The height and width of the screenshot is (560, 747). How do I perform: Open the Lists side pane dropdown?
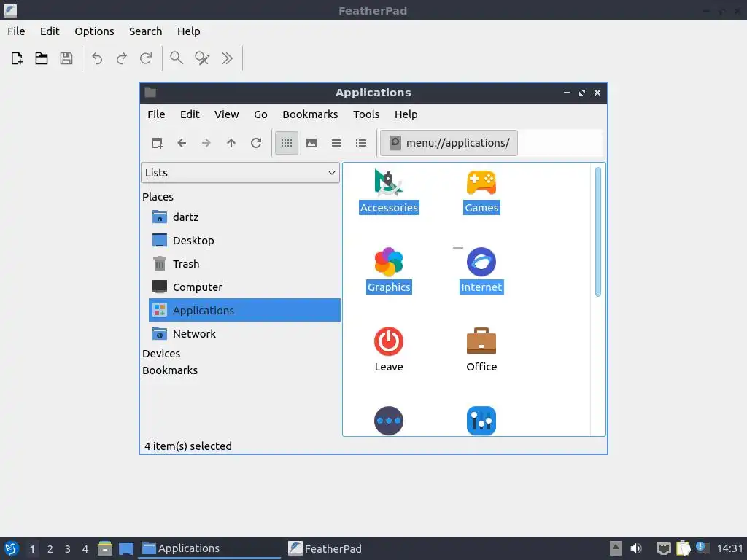(x=240, y=172)
